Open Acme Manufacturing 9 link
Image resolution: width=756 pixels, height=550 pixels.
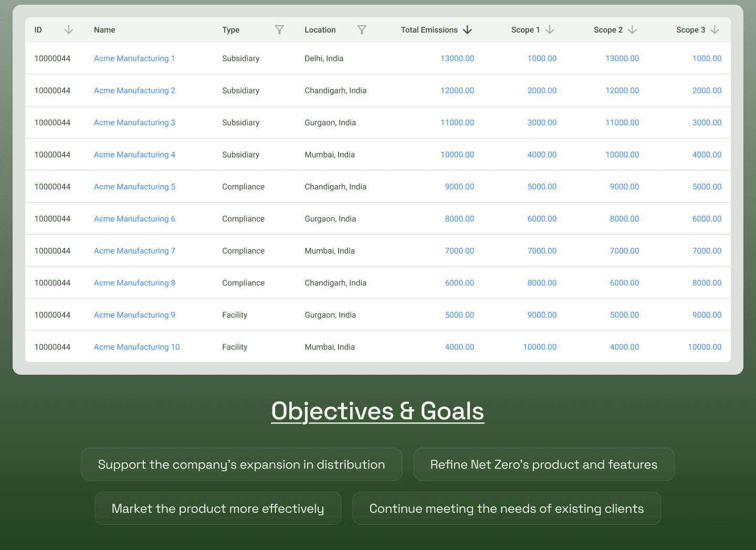click(134, 315)
